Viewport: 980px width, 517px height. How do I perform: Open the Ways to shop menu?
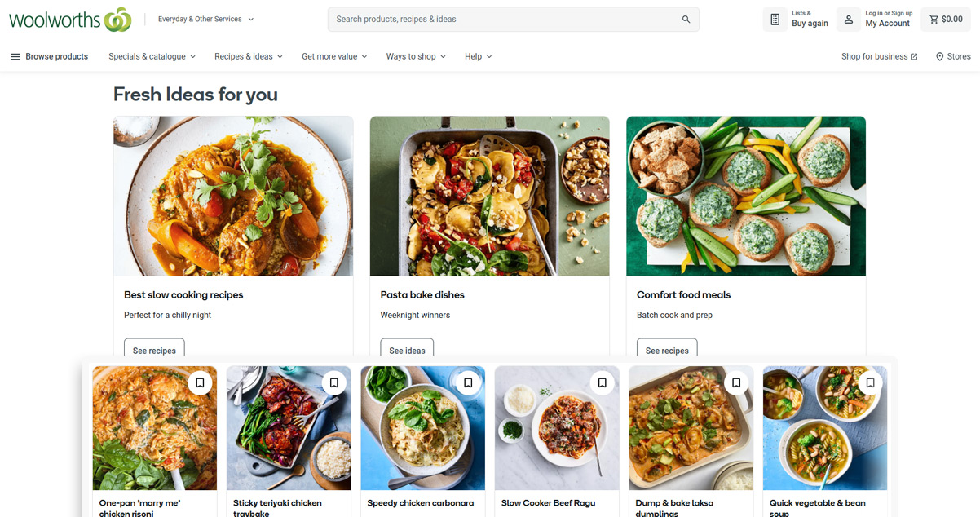pos(416,56)
